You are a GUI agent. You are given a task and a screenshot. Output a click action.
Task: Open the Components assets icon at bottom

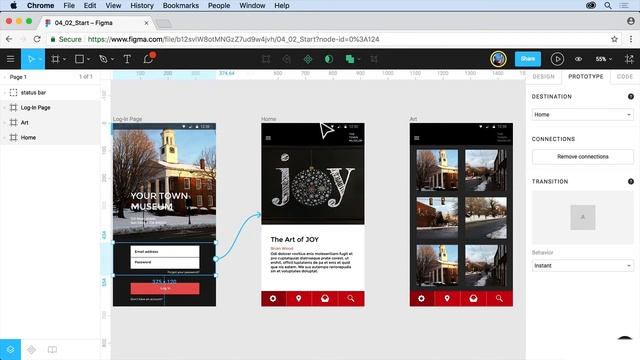click(31, 349)
